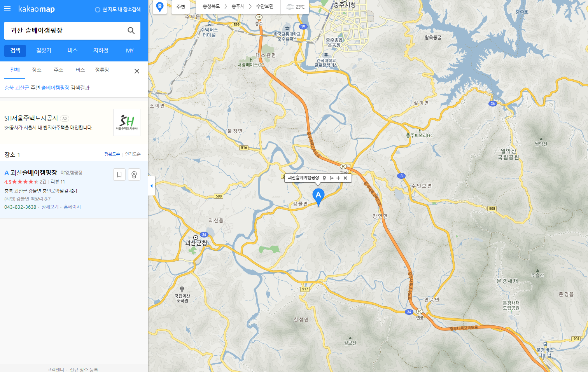The width and height of the screenshot is (588, 372).
Task: Select the 지하철 tab
Action: click(x=101, y=51)
